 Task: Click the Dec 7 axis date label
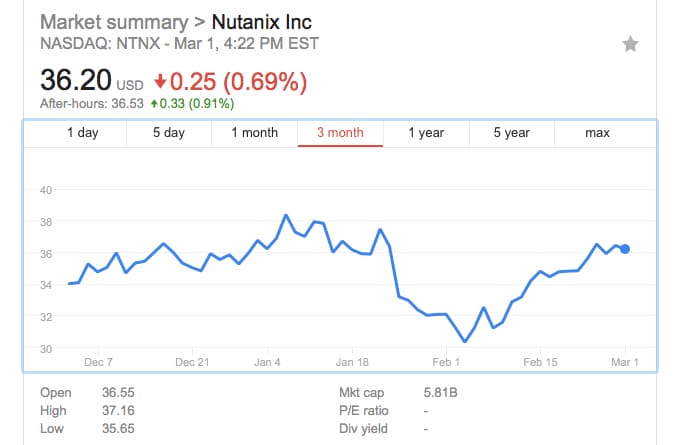coord(98,362)
